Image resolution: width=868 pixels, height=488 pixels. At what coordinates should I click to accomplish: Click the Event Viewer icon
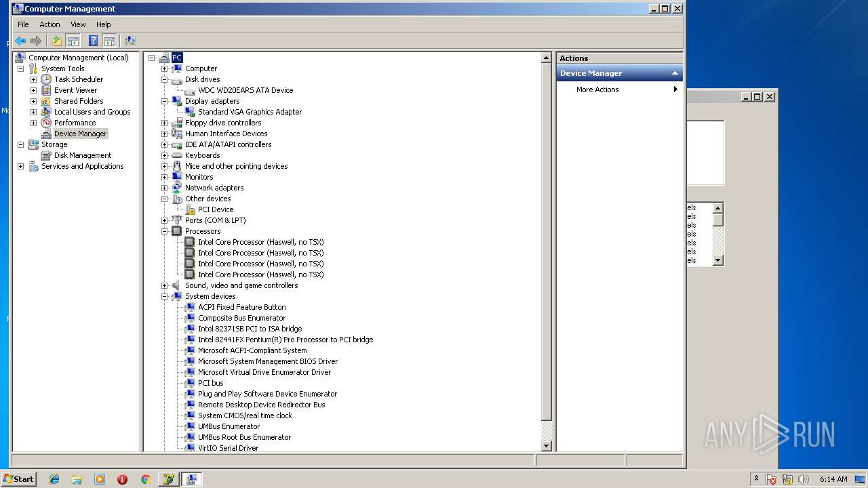coord(46,90)
